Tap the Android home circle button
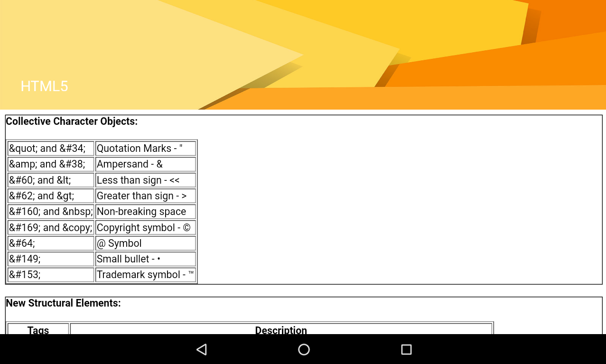This screenshot has height=364, width=606. click(x=304, y=350)
